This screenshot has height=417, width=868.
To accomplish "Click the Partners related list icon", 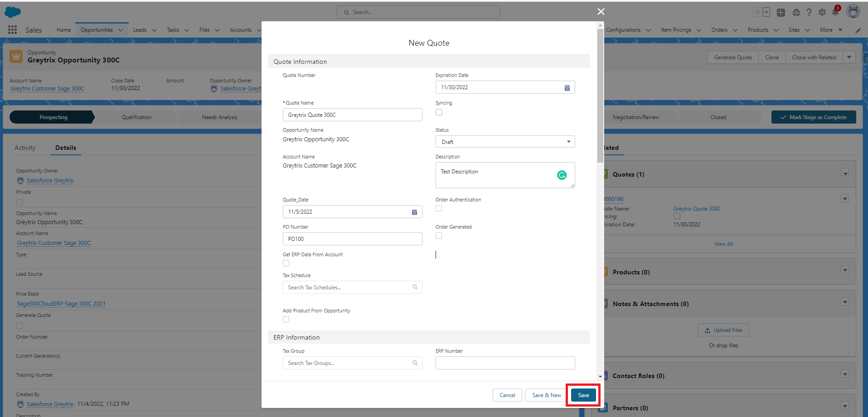I will pyautogui.click(x=603, y=408).
